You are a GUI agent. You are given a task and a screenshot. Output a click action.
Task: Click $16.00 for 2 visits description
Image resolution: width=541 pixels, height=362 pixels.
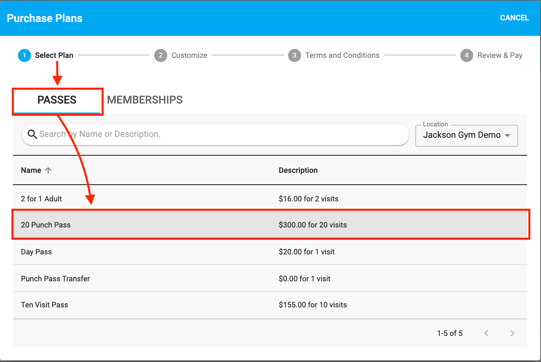308,199
